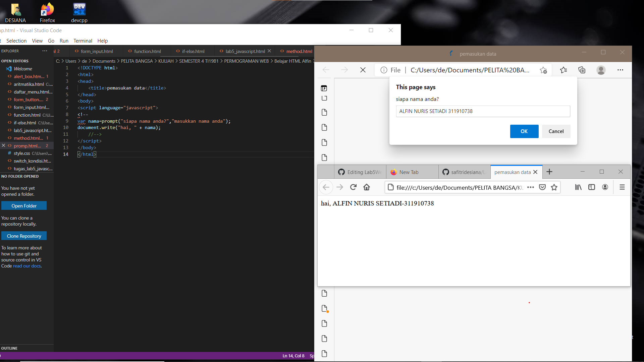The height and width of the screenshot is (362, 644).
Task: Open Edge Collections from the toolbar
Action: click(582, 70)
